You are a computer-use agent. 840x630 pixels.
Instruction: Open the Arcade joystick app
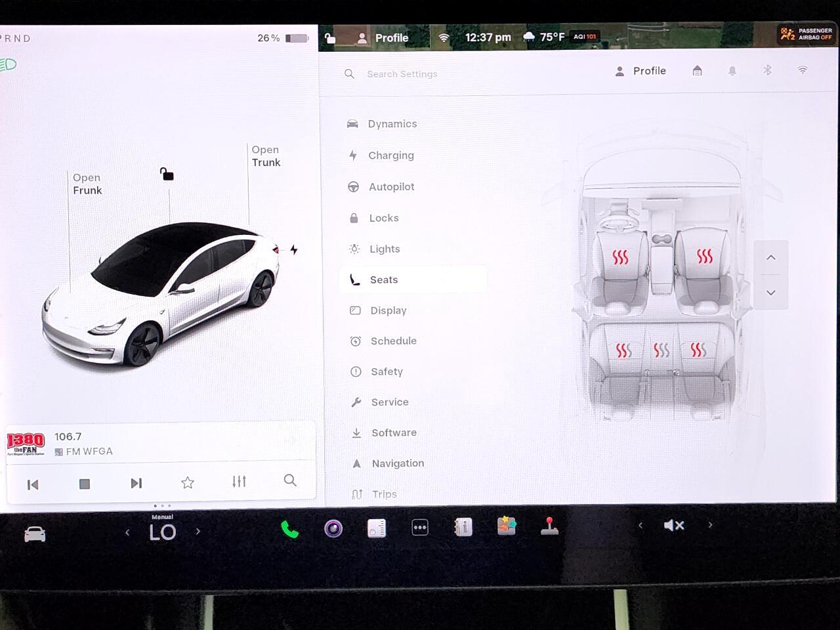tap(549, 526)
